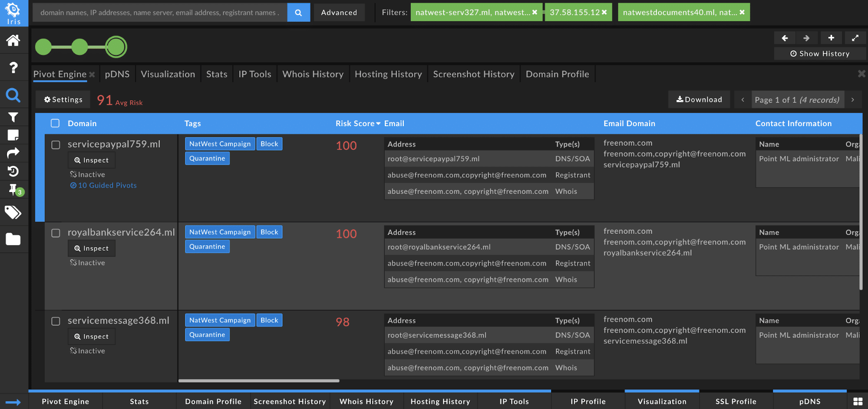The image size is (868, 409).
Task: Click Block tag on royalbankservice264.ml row
Action: click(269, 232)
